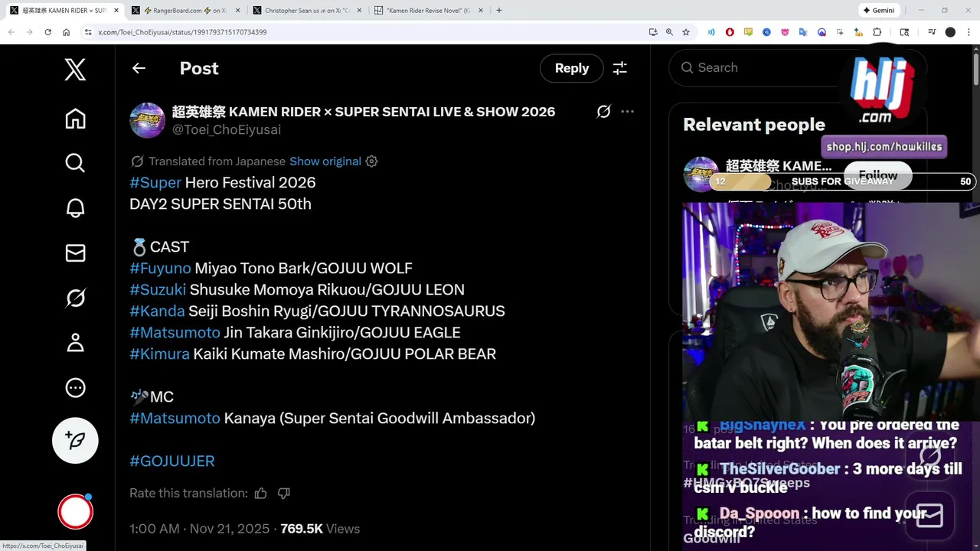Open the #Fuyuno hashtag
This screenshot has width=980, height=551.
pyautogui.click(x=160, y=268)
